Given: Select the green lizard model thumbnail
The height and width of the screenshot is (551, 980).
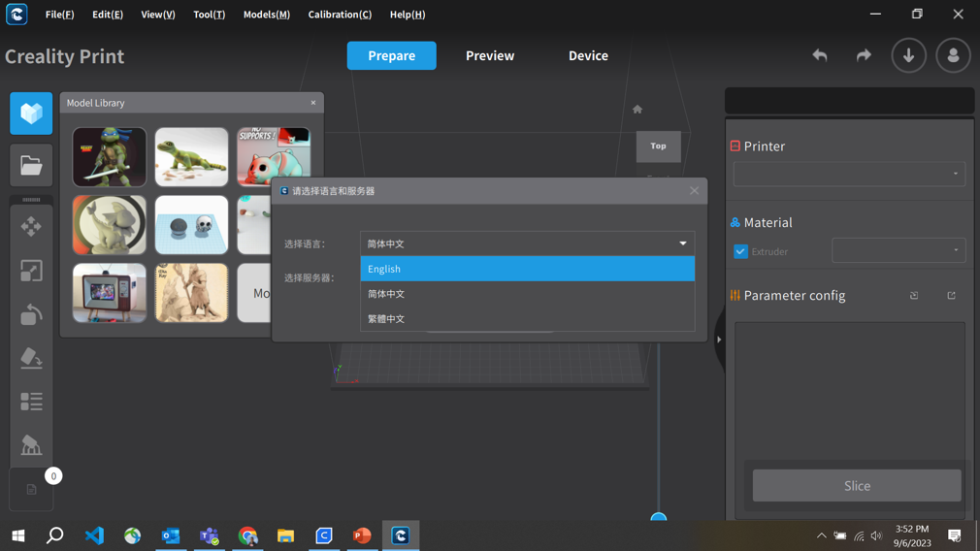Looking at the screenshot, I should point(191,157).
